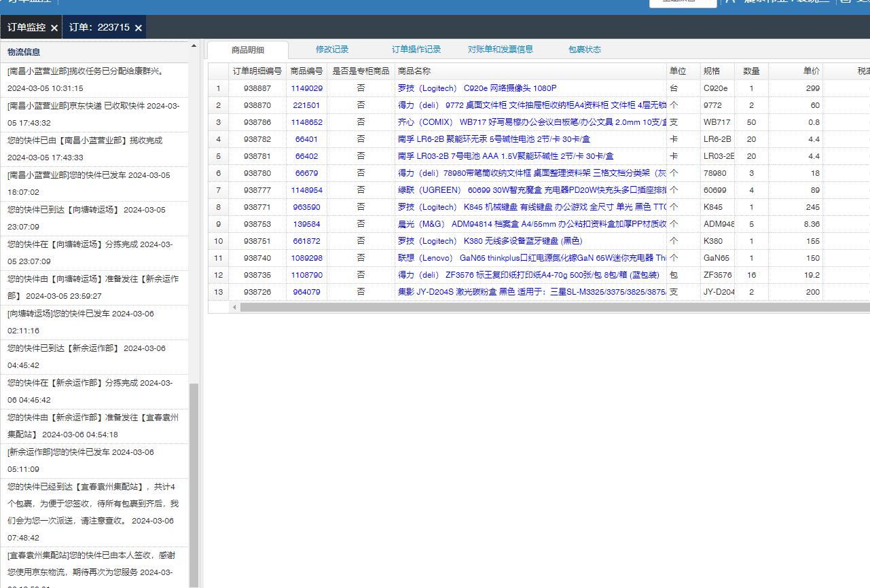Open the 得力 9772 桌面文件柜 product link
The height and width of the screenshot is (588, 870).
pos(532,105)
